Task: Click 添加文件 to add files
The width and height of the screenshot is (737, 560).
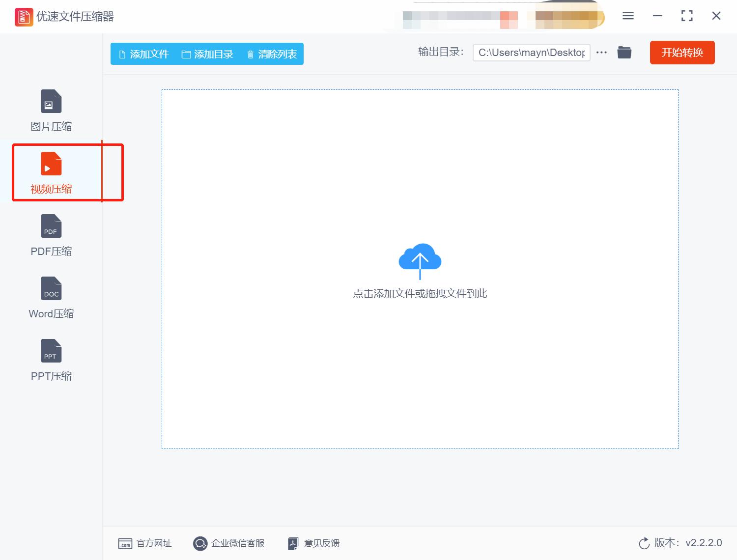Action: pos(143,54)
